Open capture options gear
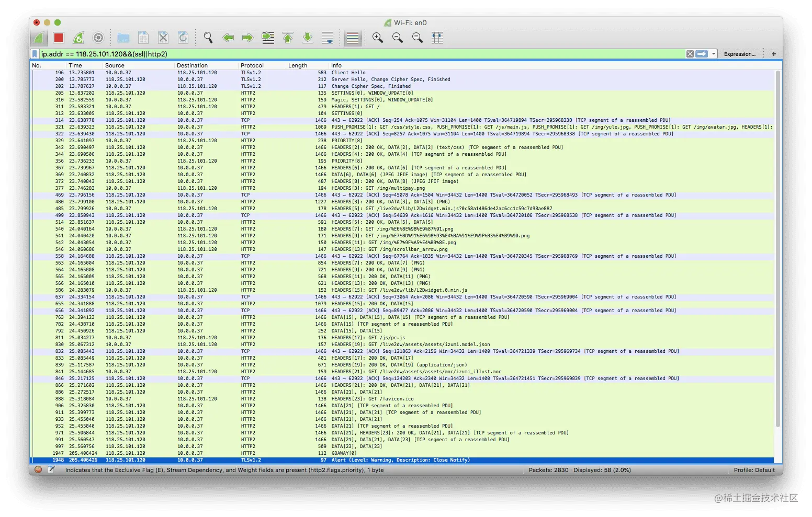 (98, 38)
